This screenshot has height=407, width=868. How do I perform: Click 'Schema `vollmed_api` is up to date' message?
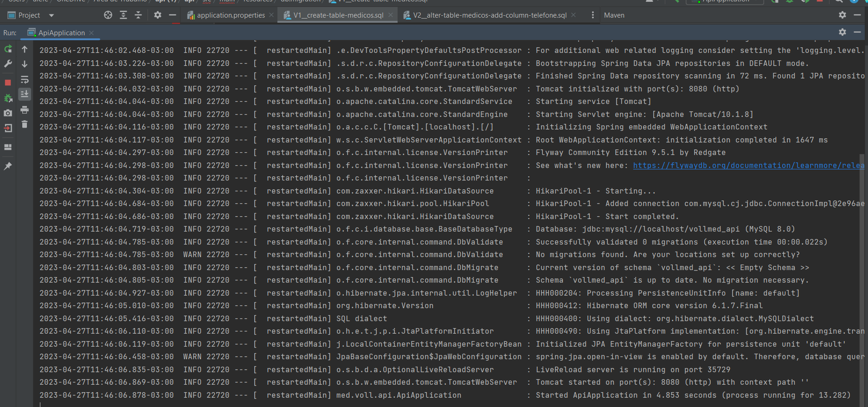click(x=672, y=280)
